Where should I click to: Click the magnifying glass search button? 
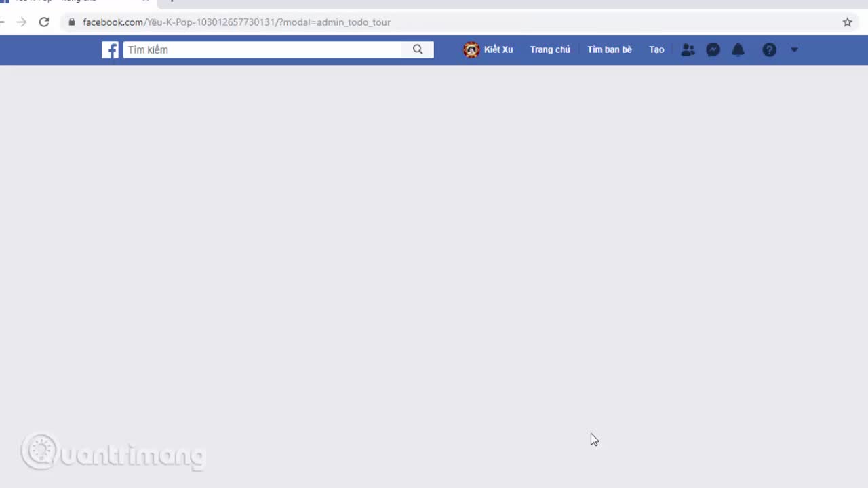coord(418,49)
